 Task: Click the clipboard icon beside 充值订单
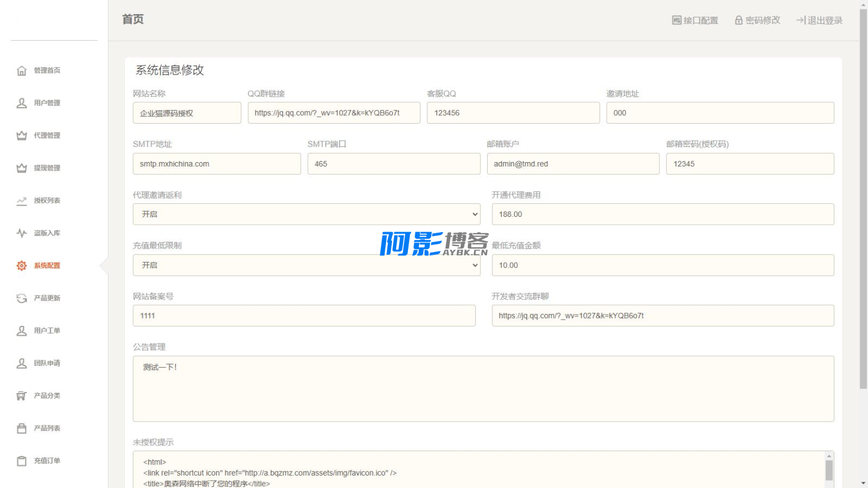21,461
